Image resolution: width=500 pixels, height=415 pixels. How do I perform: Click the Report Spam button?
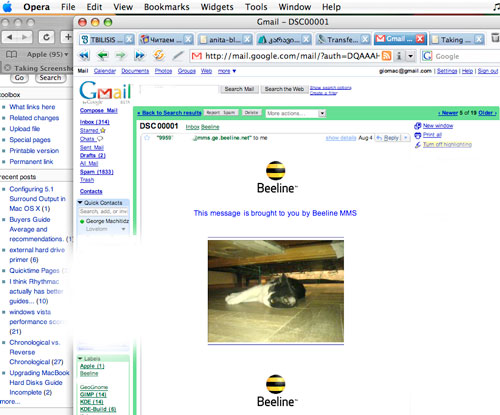[221, 113]
